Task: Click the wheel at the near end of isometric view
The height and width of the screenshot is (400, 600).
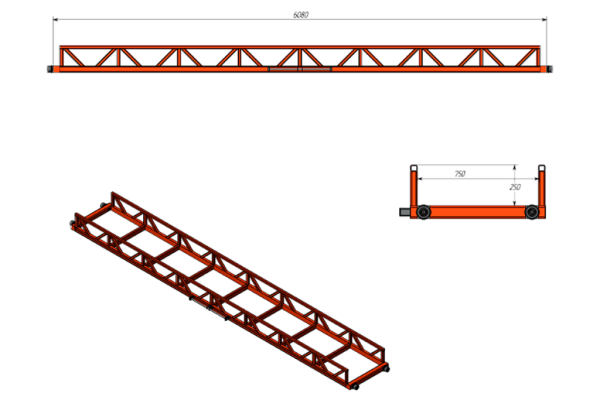Action: [x=355, y=387]
